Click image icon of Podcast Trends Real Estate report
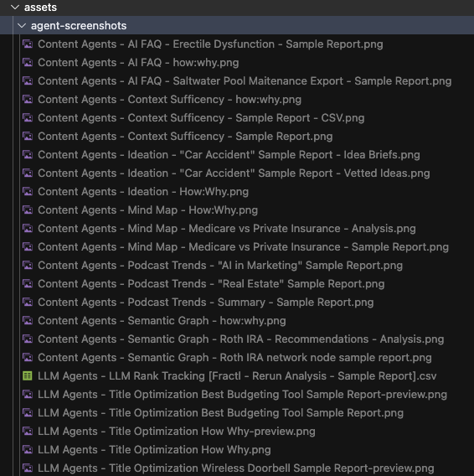Image resolution: width=474 pixels, height=476 pixels. 28,284
